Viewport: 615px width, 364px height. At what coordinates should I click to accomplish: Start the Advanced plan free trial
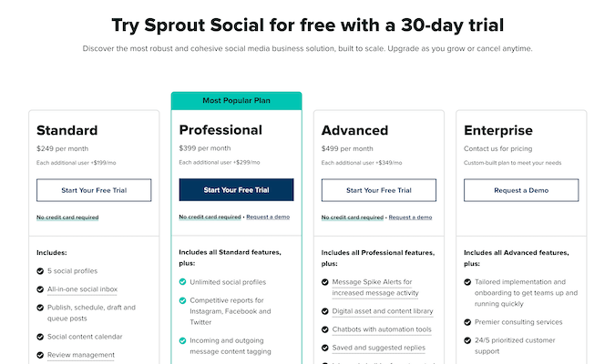378,190
